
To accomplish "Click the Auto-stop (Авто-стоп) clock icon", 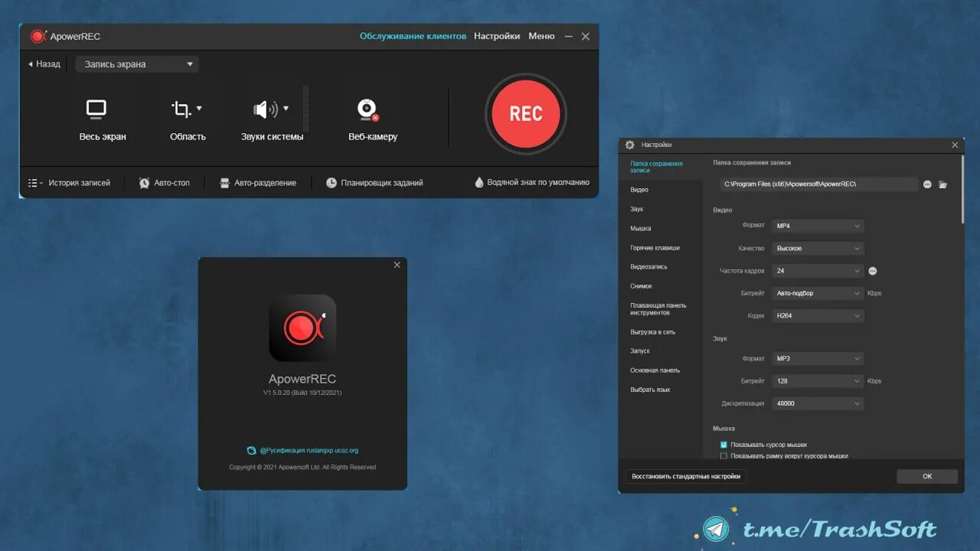I will point(144,183).
